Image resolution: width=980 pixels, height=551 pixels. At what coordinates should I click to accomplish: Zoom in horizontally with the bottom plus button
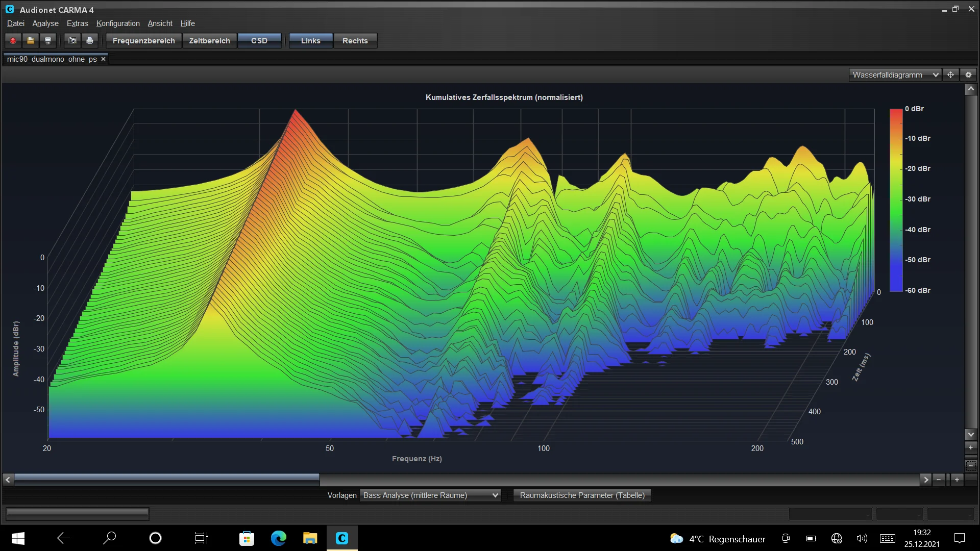pyautogui.click(x=957, y=480)
